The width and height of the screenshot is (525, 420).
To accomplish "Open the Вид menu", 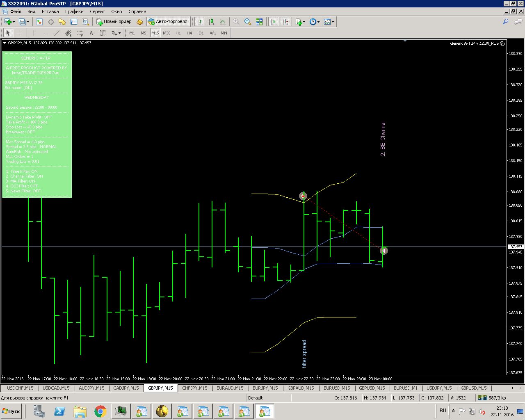I will click(31, 11).
